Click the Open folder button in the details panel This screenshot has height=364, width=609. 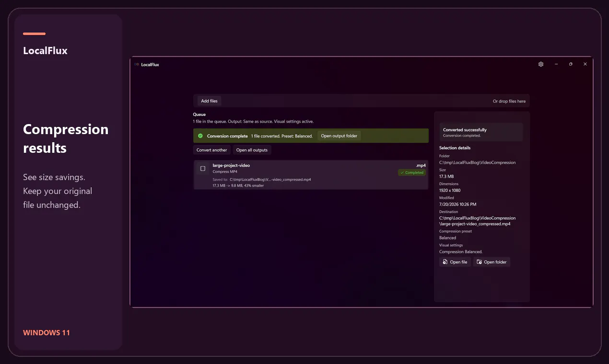(492, 262)
